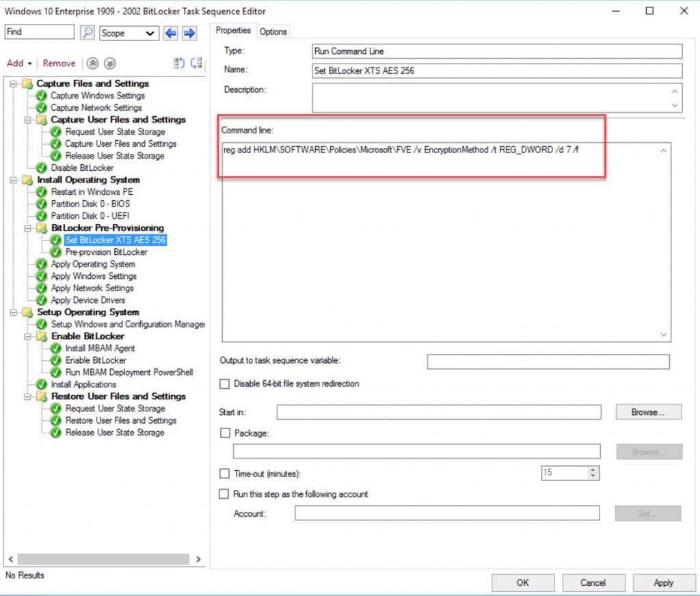Viewport: 700px width, 596px height.
Task: Switch to the Options tab
Action: 273,31
